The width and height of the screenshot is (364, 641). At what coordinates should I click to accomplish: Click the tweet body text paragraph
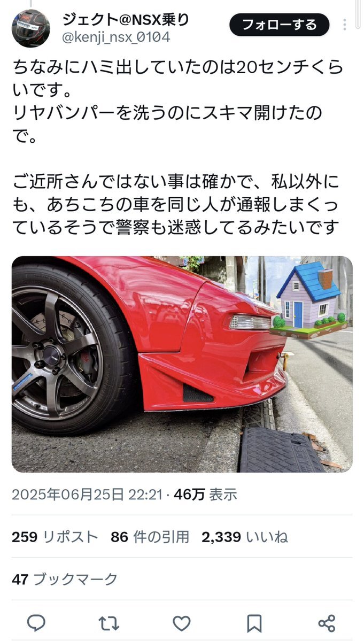coord(177,147)
